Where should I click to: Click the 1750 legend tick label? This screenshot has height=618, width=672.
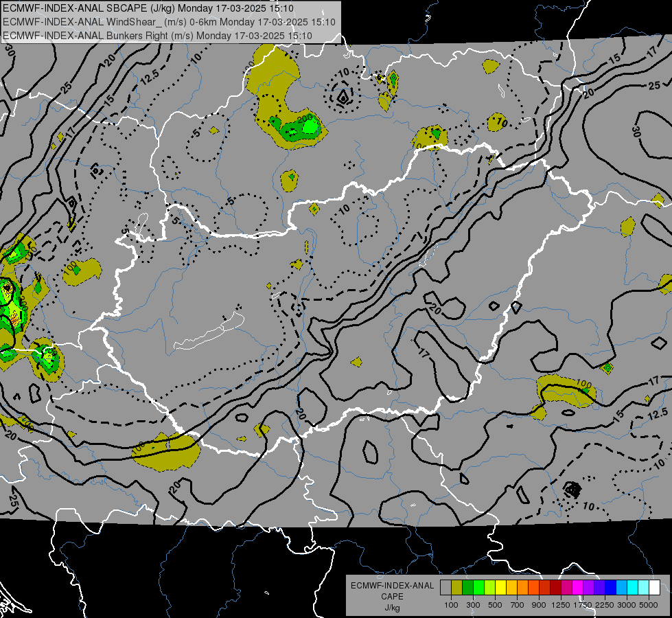[x=583, y=605]
